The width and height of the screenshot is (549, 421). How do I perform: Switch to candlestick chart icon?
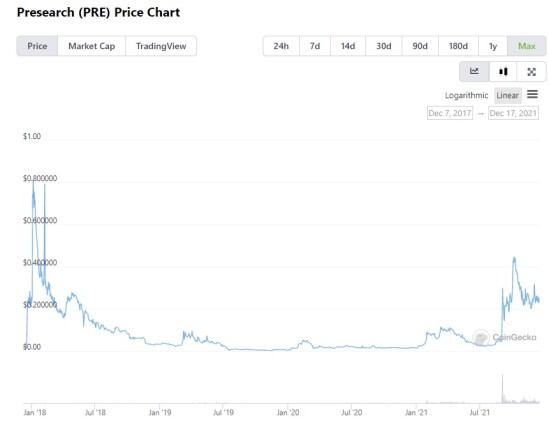point(503,71)
